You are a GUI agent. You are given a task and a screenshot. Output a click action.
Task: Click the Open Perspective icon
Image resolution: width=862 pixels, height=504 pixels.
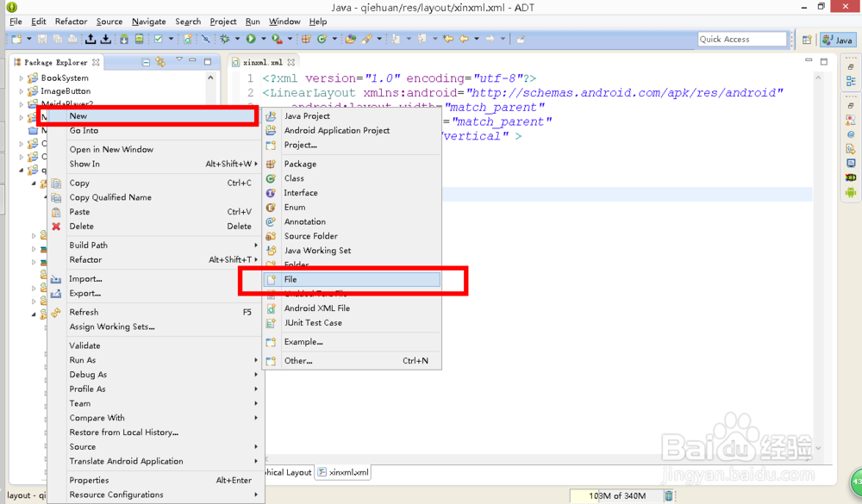click(807, 40)
